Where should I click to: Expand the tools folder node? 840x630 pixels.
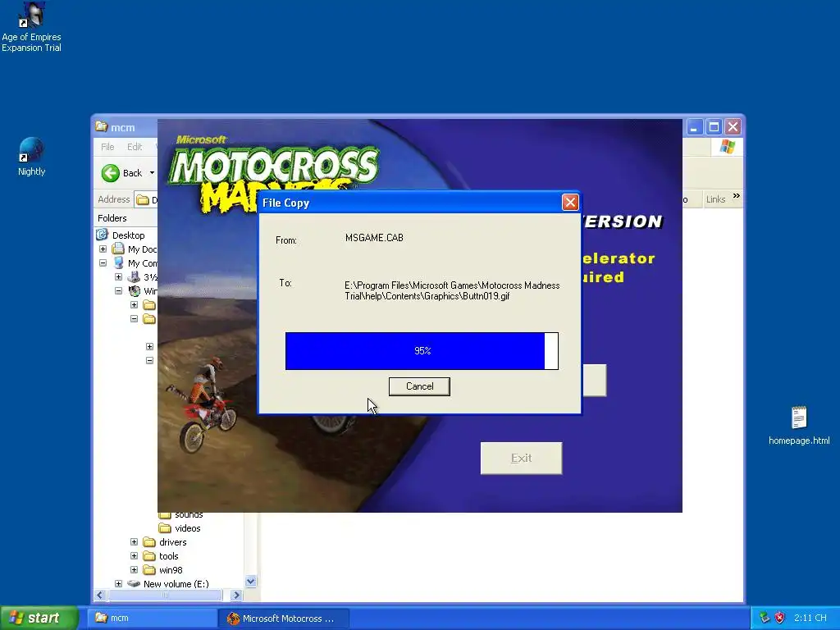[x=134, y=556]
